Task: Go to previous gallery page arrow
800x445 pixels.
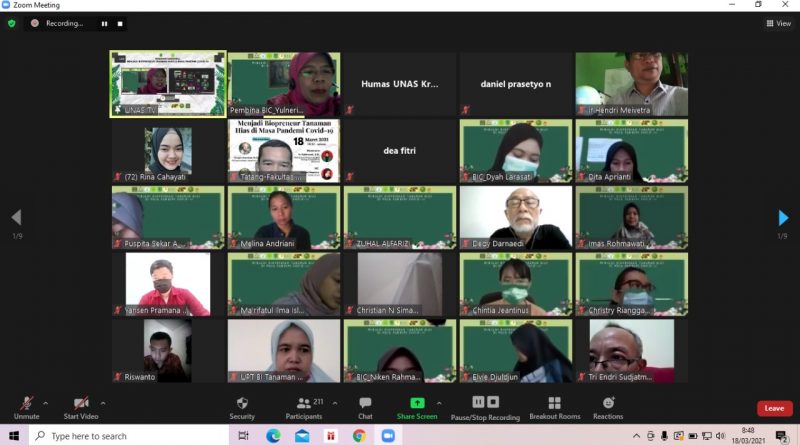Action: click(16, 217)
